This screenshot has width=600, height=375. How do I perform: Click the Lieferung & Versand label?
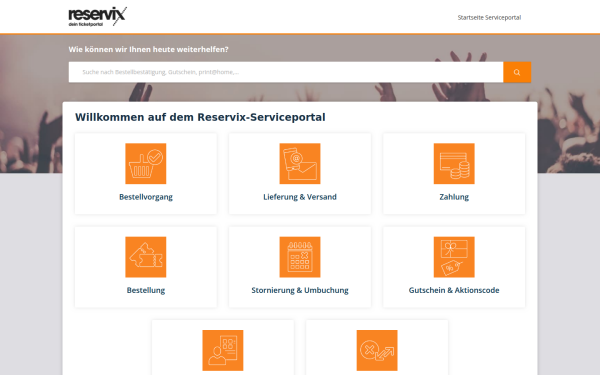coord(300,197)
